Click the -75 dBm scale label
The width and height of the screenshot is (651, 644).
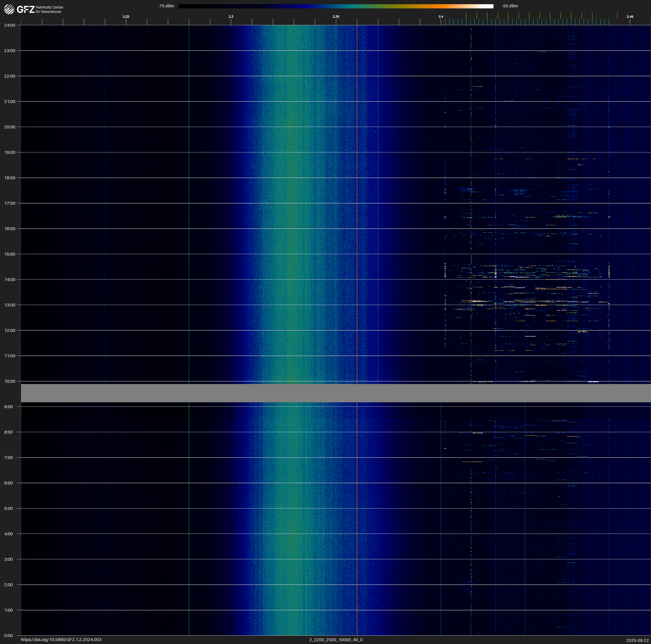coord(166,6)
